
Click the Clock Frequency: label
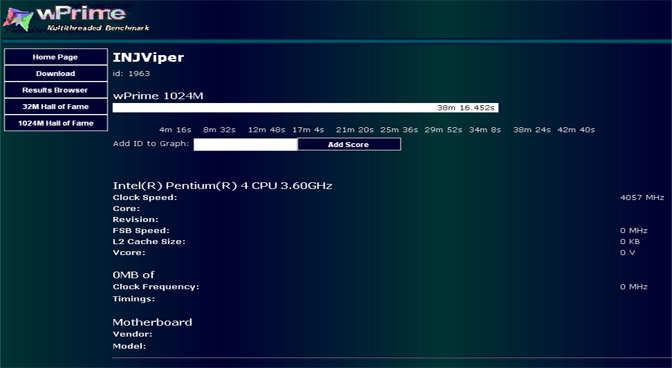click(x=156, y=287)
